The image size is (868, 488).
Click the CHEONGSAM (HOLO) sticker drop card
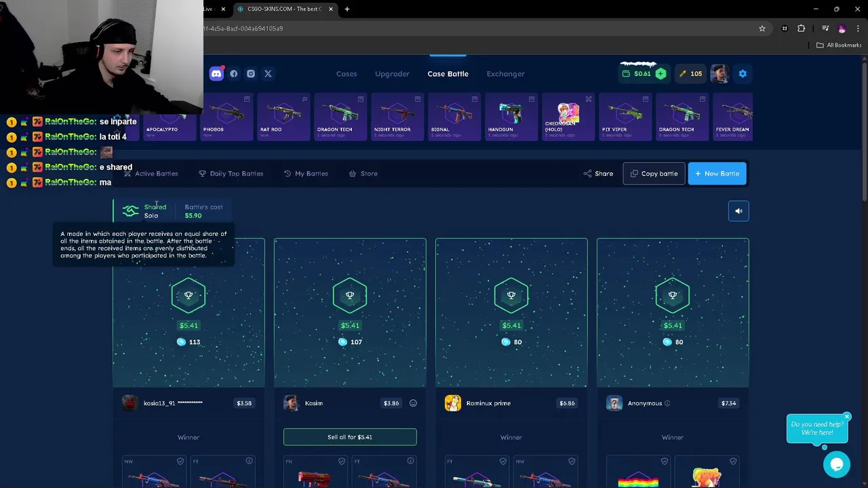tap(568, 117)
